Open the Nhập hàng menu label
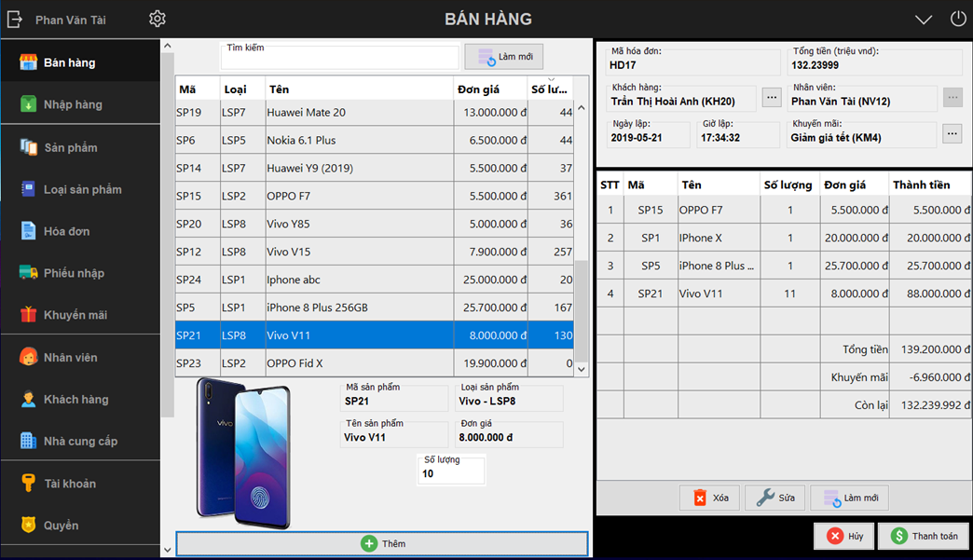This screenshot has width=973, height=560. tap(73, 104)
